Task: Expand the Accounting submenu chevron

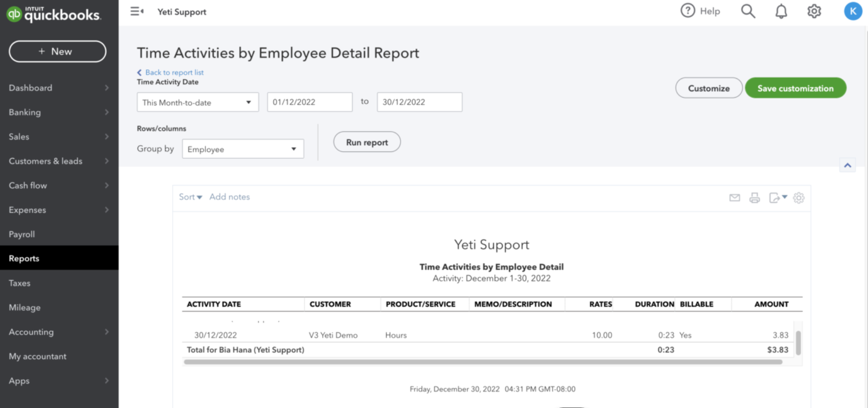Action: 107,332
